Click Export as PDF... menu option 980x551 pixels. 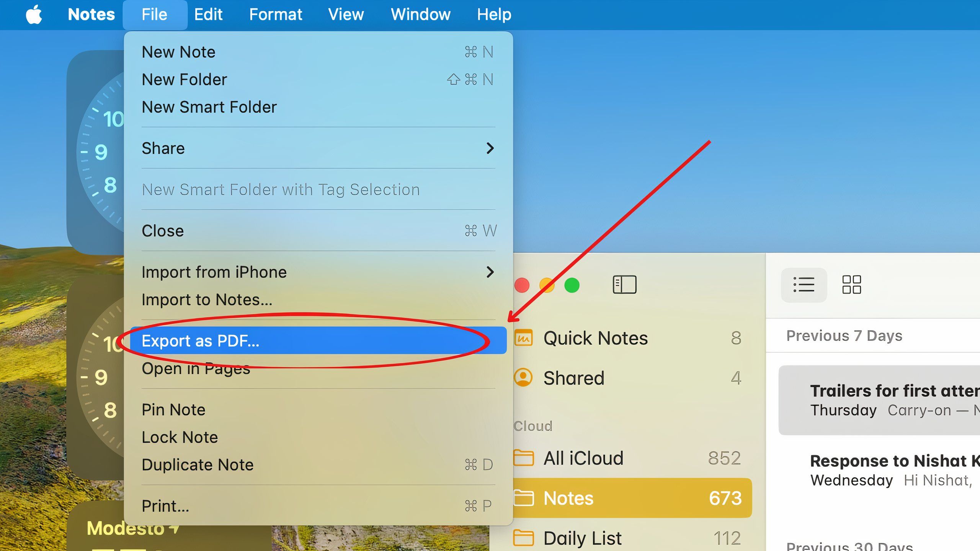pyautogui.click(x=201, y=341)
